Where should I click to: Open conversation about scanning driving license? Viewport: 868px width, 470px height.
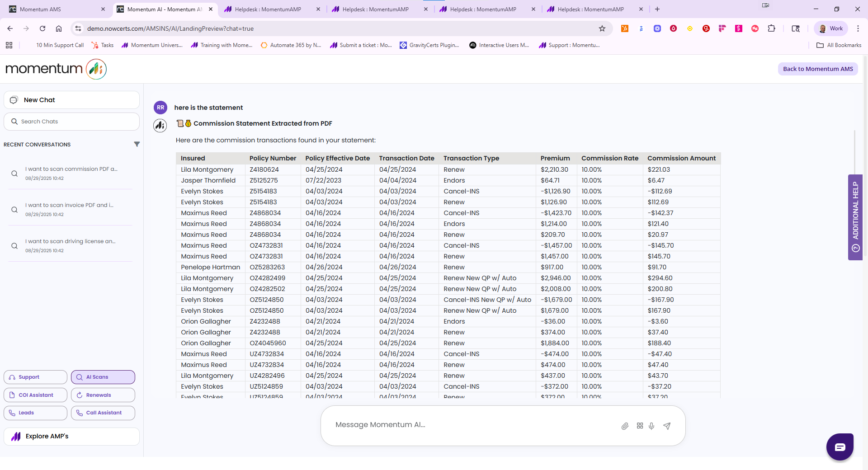[x=71, y=245]
